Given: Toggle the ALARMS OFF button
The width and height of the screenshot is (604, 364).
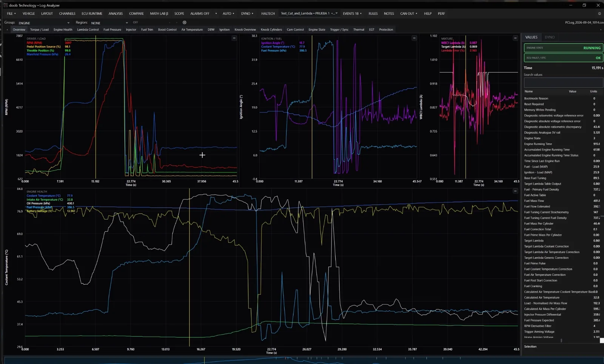Looking at the screenshot, I should coord(200,14).
